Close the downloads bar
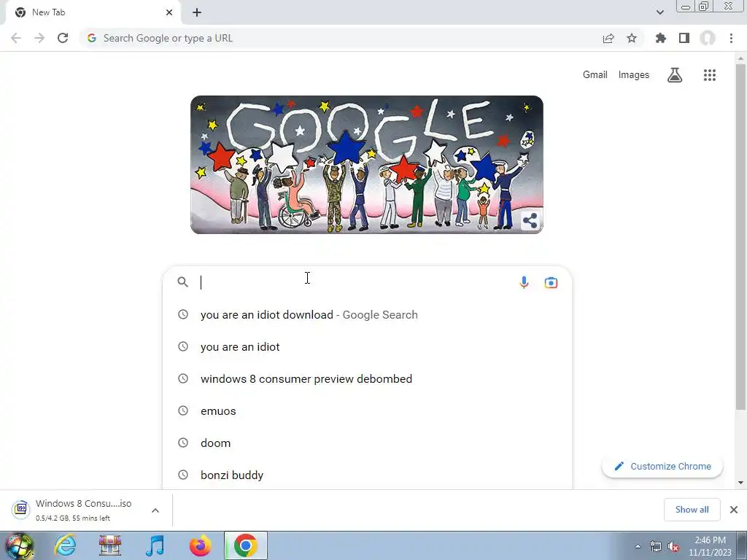 point(734,510)
